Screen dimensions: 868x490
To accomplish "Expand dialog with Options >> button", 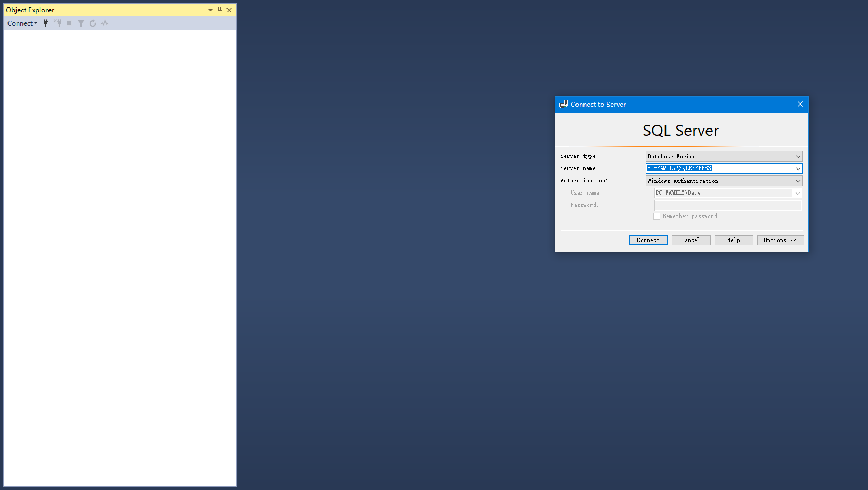I will 780,240.
